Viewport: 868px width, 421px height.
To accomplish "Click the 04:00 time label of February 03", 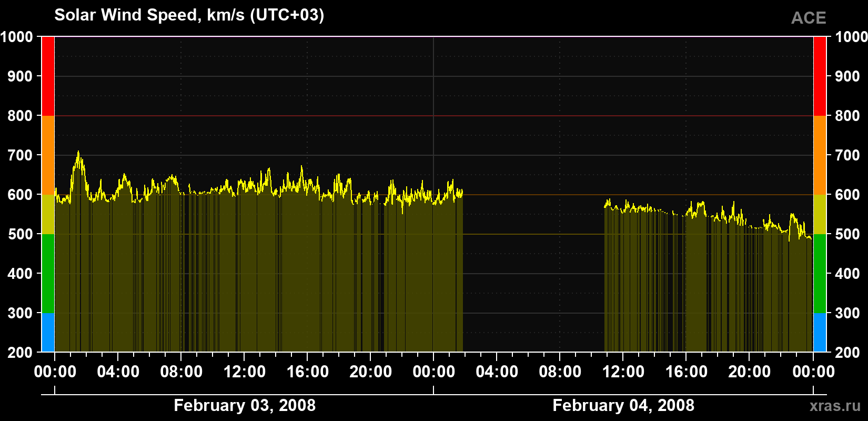I will tap(118, 372).
